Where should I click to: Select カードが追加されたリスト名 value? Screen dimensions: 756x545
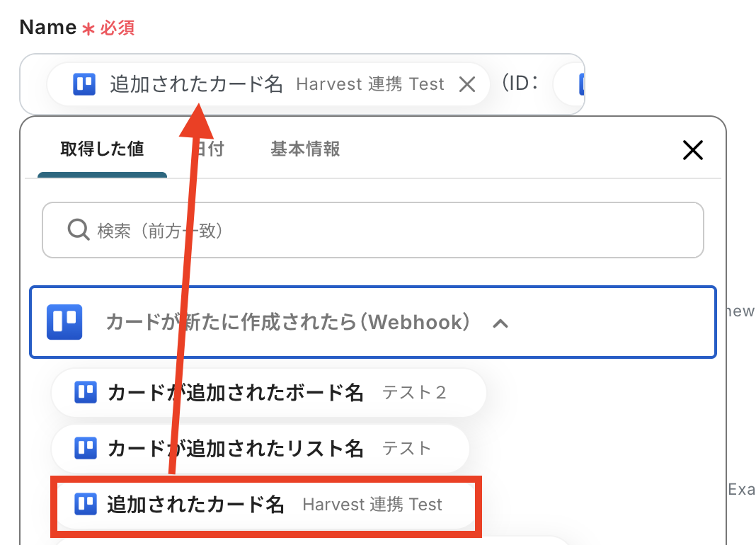[260, 449]
